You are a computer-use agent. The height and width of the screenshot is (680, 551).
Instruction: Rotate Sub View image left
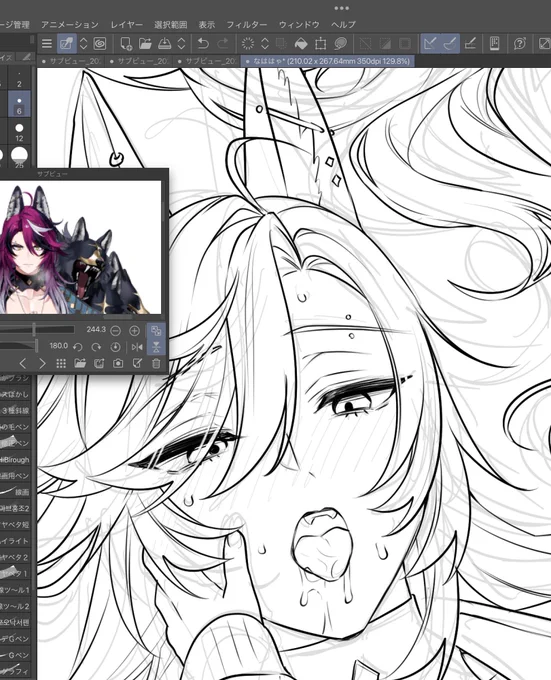point(78,347)
